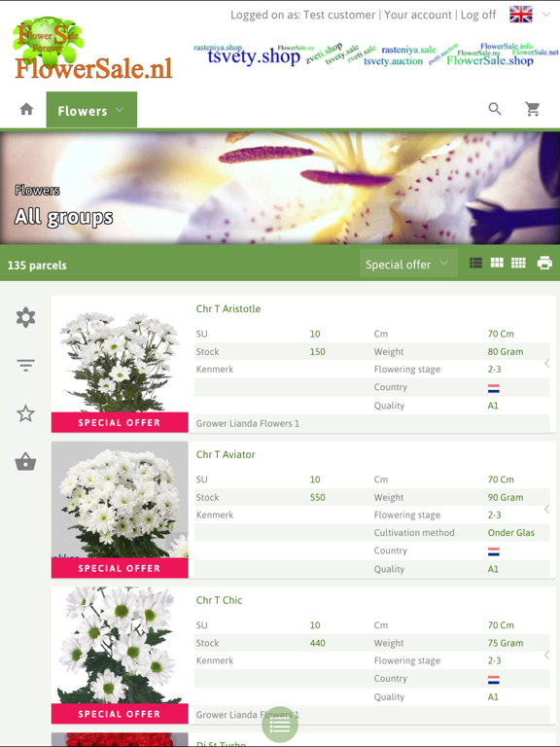Click the Netherlands flag for Chr T Aristotle
The image size is (560, 747).
pyautogui.click(x=493, y=389)
